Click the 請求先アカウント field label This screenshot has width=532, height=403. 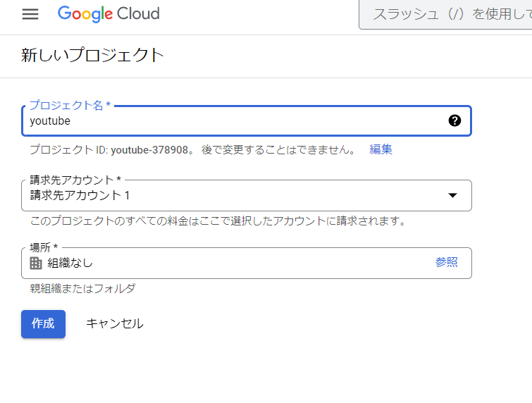75,180
